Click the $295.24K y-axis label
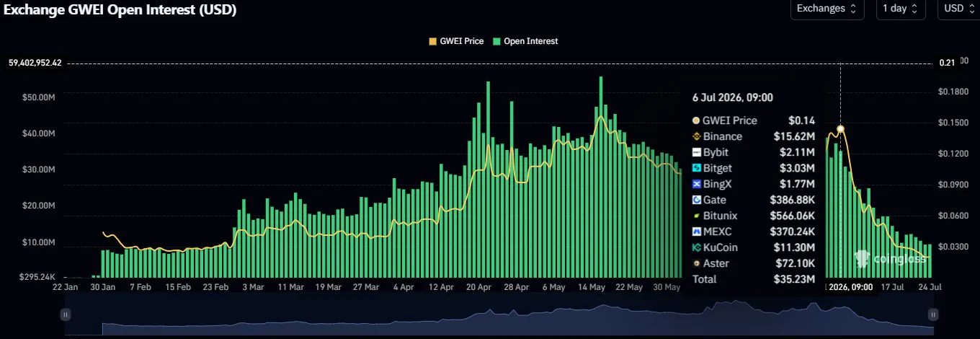Image resolution: width=980 pixels, height=339 pixels. pyautogui.click(x=37, y=277)
